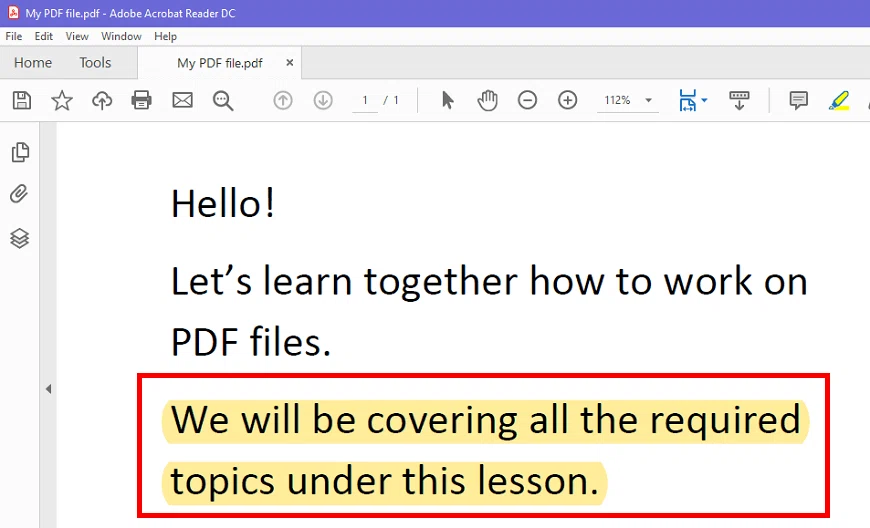Select the Highlight text marker tool

click(839, 100)
